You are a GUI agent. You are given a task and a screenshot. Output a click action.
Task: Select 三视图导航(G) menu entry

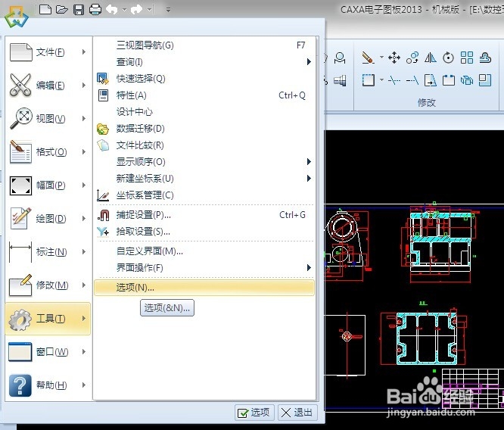(x=204, y=45)
